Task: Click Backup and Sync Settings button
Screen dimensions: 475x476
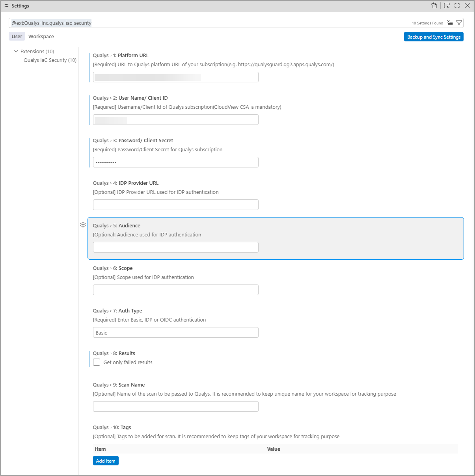Action: [434, 37]
